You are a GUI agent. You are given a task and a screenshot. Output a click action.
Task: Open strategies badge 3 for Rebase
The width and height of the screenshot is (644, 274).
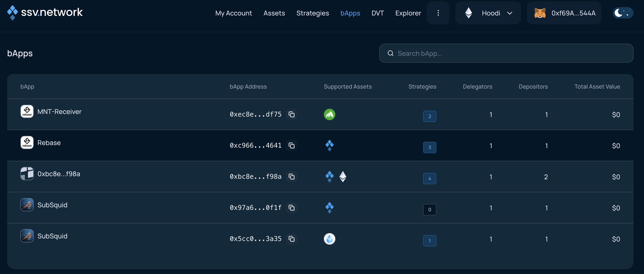point(429,147)
